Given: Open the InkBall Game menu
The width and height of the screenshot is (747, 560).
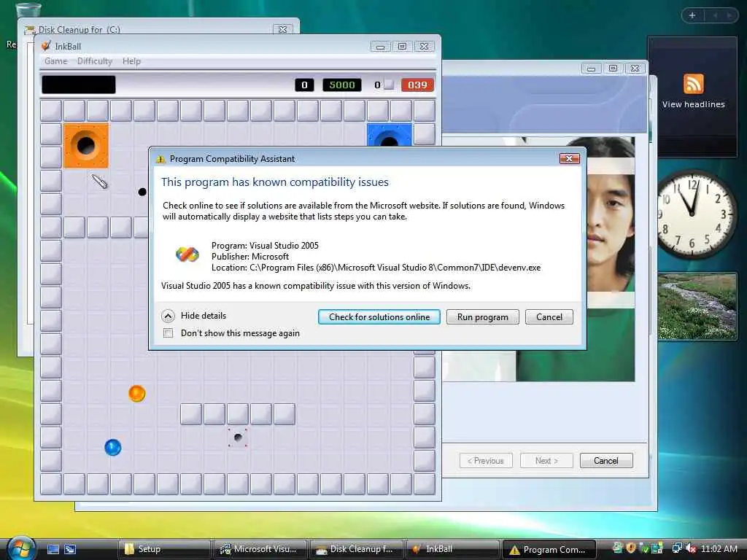Looking at the screenshot, I should click(x=55, y=61).
